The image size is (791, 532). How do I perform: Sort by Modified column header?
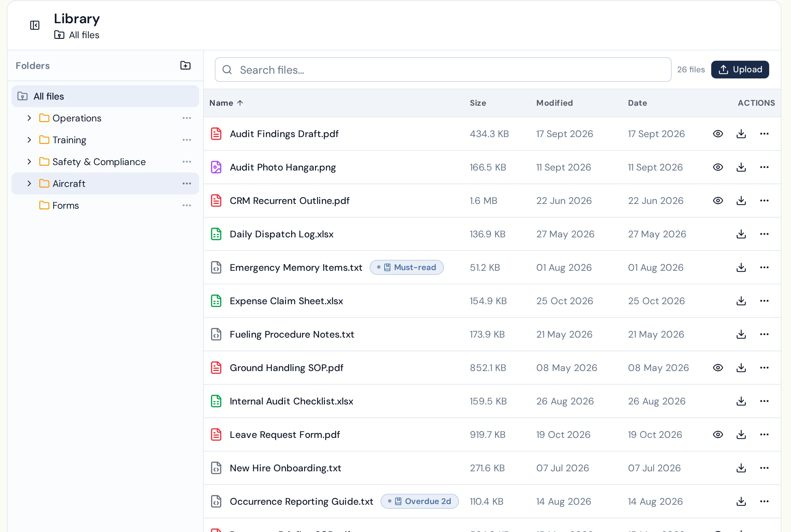[x=554, y=103]
